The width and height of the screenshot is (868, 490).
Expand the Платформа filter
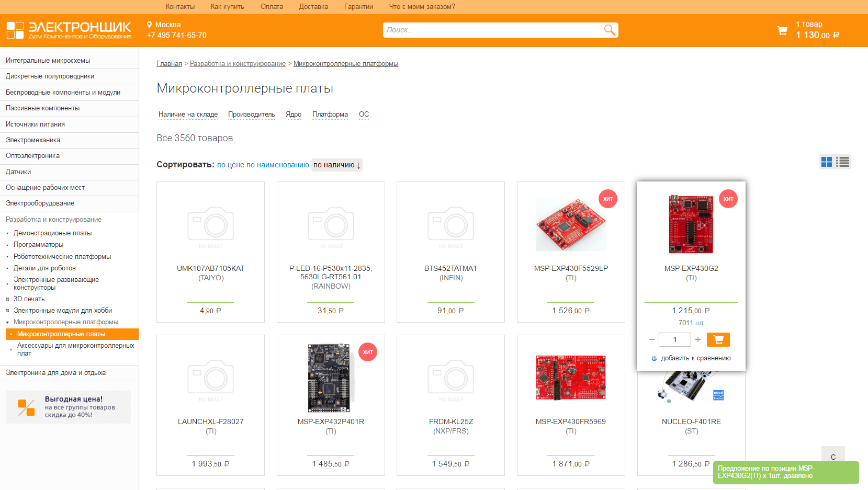330,115
